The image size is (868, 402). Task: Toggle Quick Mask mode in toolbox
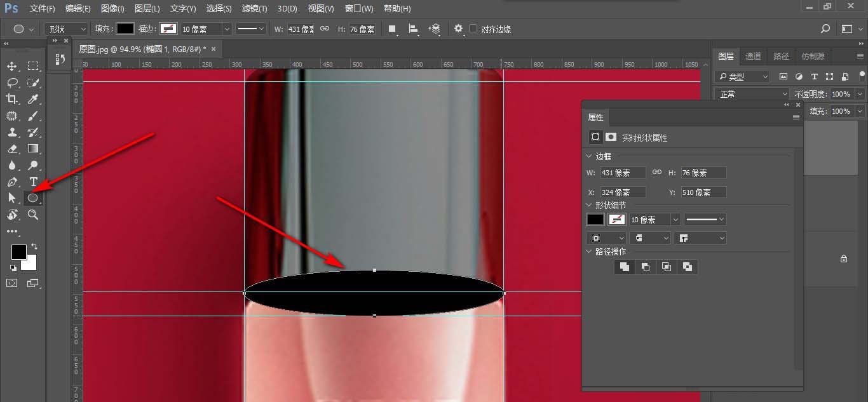pyautogui.click(x=11, y=283)
